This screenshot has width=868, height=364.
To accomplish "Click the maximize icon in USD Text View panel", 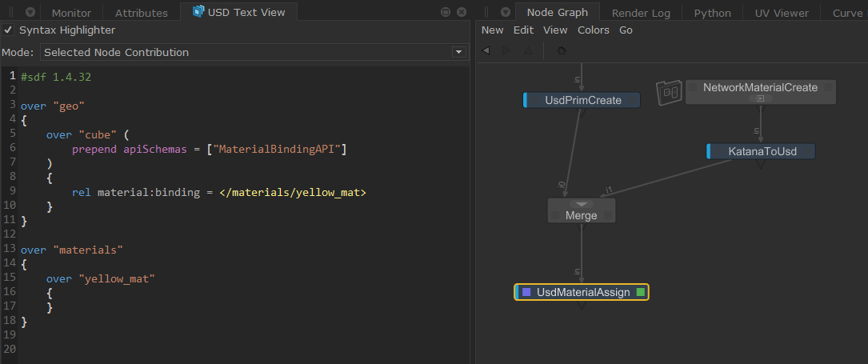I will (446, 12).
